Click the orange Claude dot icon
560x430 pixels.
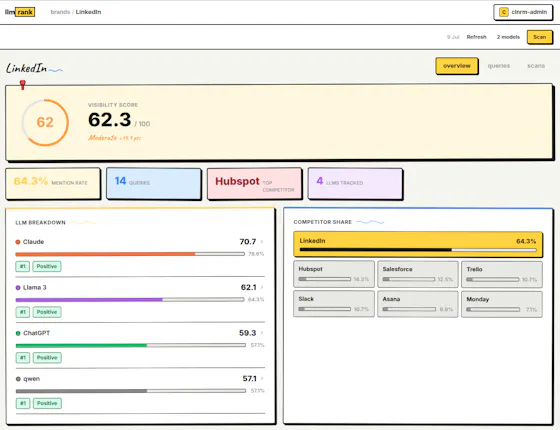click(18, 242)
